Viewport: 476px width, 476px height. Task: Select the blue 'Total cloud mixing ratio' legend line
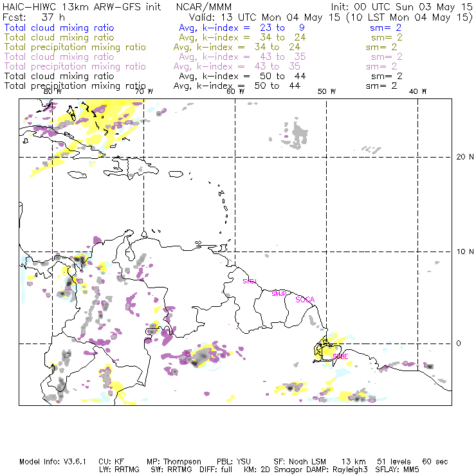click(59, 28)
